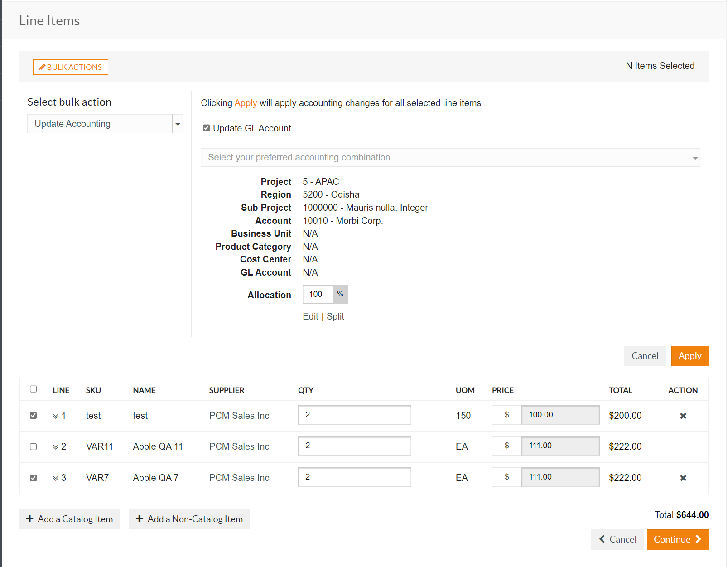Click the 5 - APAC project value

pyautogui.click(x=321, y=182)
